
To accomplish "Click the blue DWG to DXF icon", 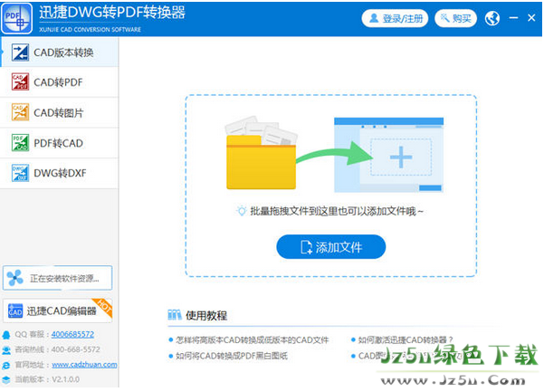I will tap(20, 173).
